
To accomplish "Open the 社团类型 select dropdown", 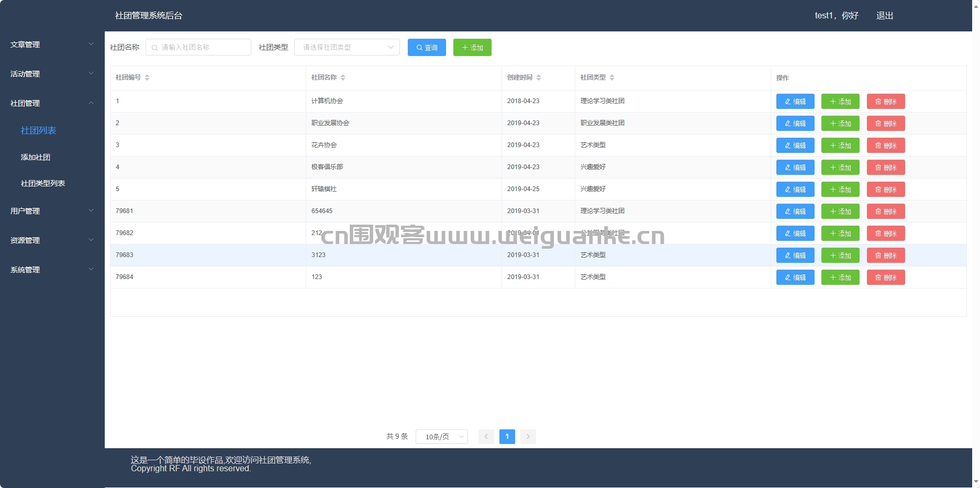I will [x=347, y=47].
